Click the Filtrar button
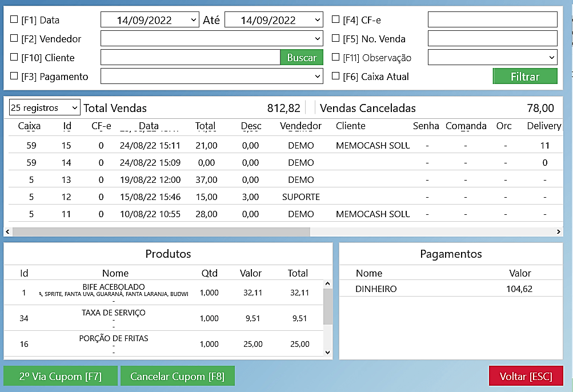Image resolution: width=573 pixels, height=392 pixels. [x=524, y=77]
